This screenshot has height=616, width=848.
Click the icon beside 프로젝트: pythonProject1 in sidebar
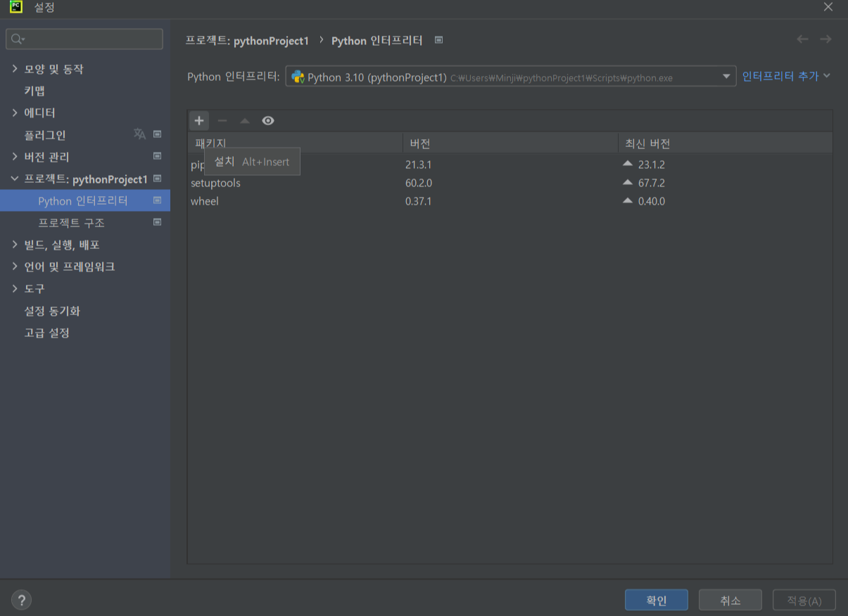[x=157, y=179]
